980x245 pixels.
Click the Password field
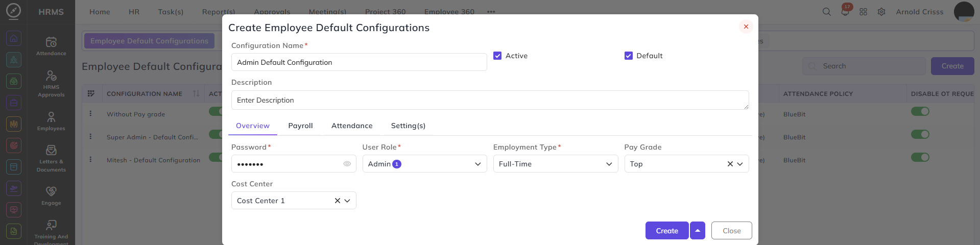(294, 164)
